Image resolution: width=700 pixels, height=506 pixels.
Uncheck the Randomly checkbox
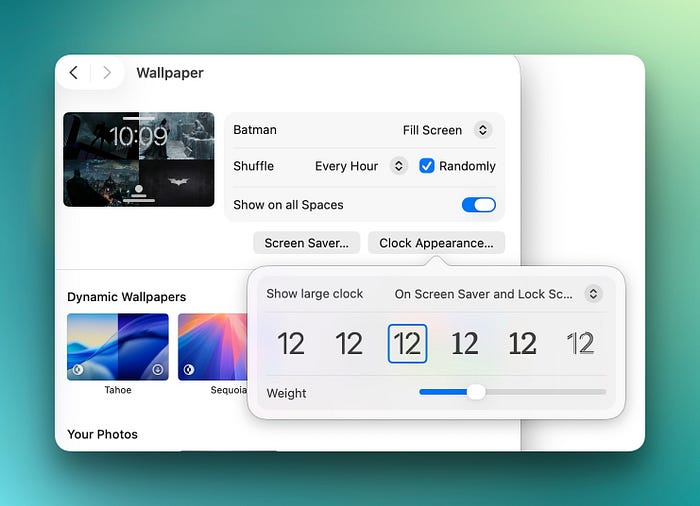[x=427, y=166]
